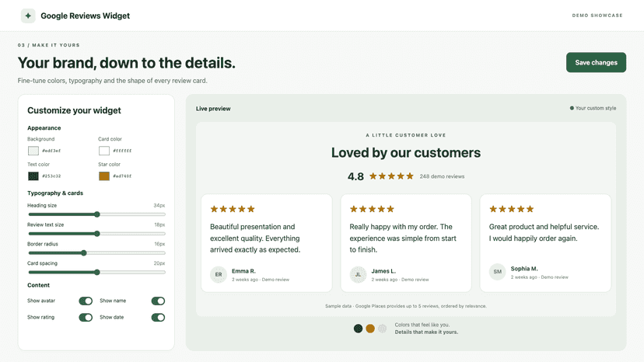Image resolution: width=644 pixels, height=362 pixels.
Task: Click the Review text size slider handle
Action: (x=97, y=234)
